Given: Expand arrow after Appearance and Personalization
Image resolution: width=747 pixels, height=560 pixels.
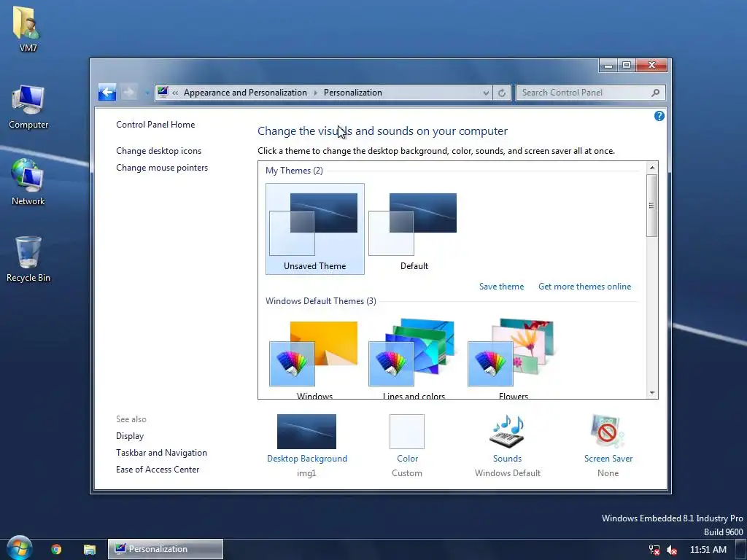Looking at the screenshot, I should pyautogui.click(x=315, y=93).
